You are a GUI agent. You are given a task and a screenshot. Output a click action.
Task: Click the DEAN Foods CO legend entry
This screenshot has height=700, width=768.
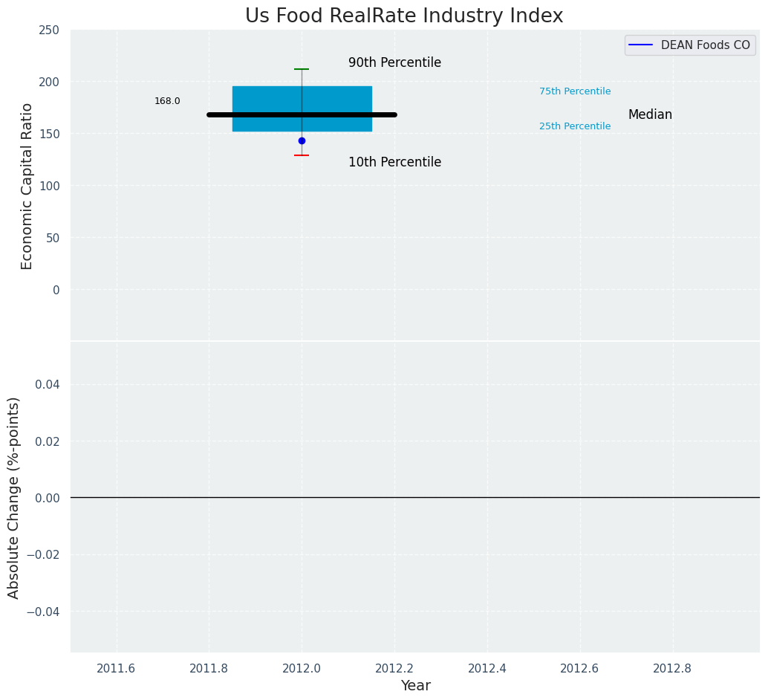tap(705, 45)
